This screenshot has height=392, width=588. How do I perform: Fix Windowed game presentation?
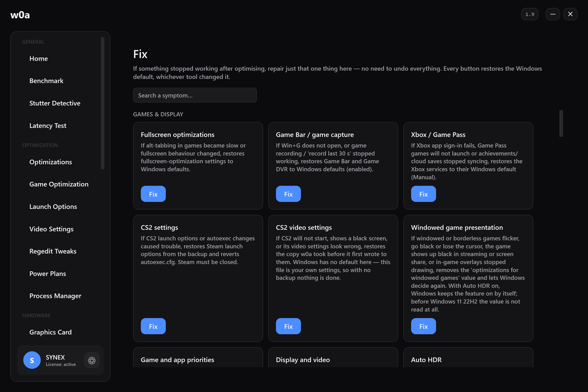pos(423,326)
